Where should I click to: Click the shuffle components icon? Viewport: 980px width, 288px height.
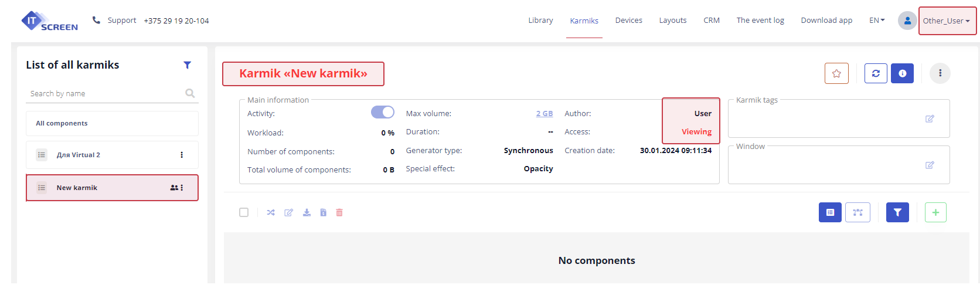coord(271,212)
